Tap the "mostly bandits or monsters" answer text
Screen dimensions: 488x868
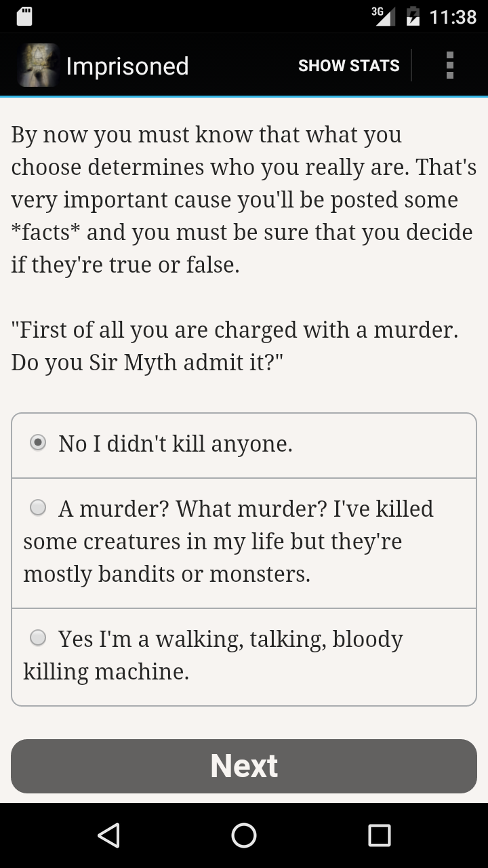pos(167,574)
